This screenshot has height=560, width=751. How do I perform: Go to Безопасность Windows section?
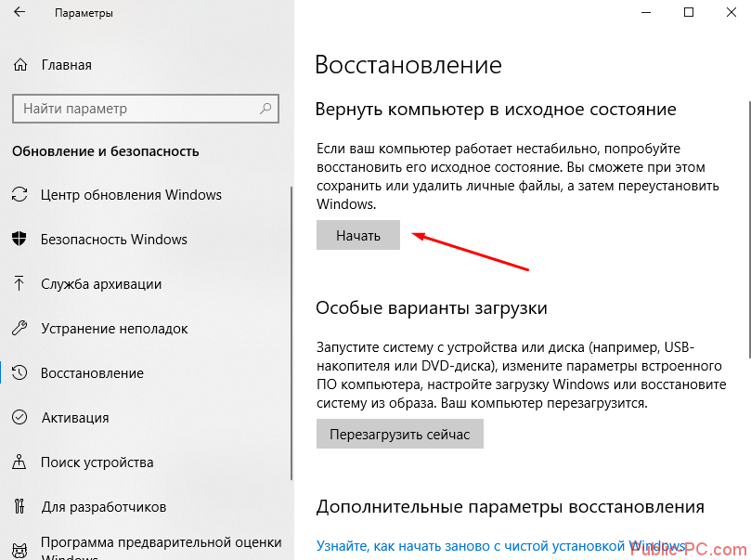coord(113,239)
